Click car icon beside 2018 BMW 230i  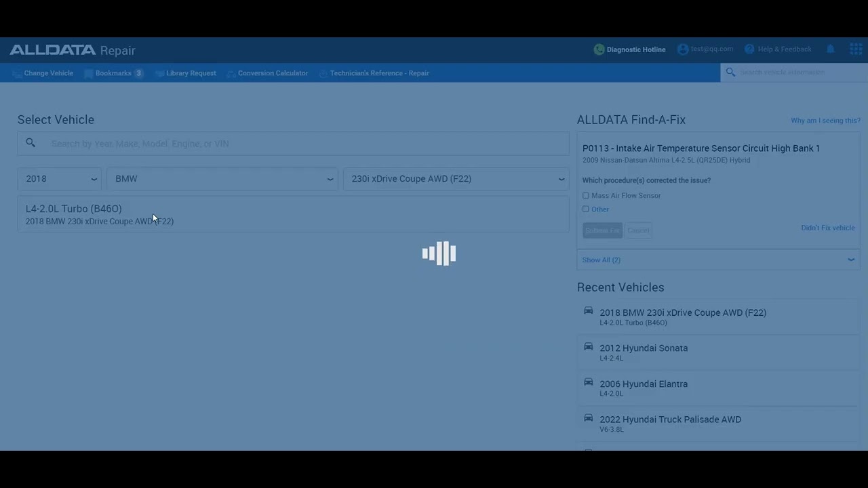coord(588,311)
